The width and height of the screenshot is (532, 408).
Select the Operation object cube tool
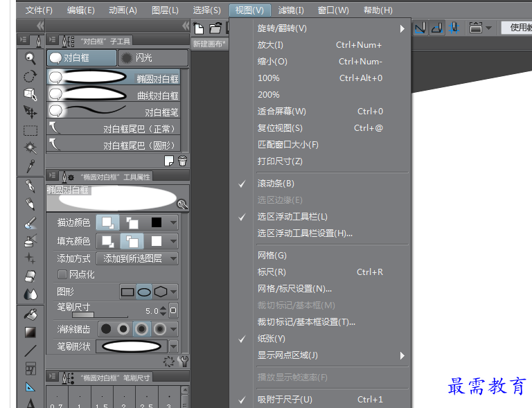(30, 94)
